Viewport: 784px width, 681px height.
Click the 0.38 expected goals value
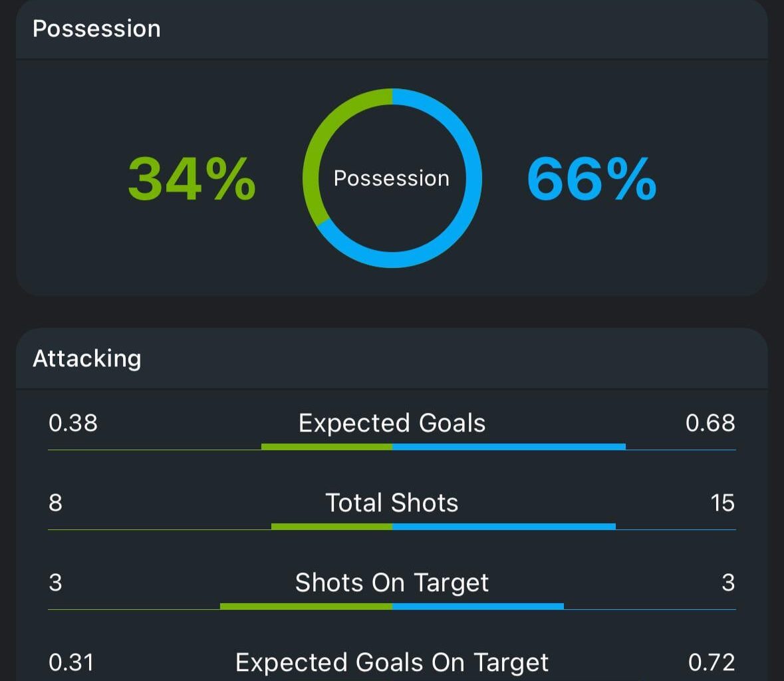point(73,423)
